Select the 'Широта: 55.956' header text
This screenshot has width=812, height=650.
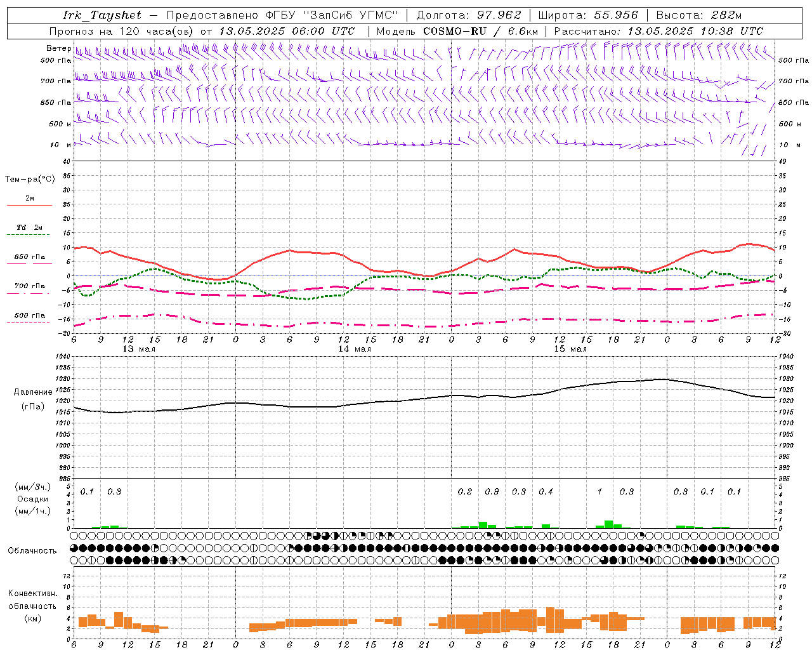[588, 15]
